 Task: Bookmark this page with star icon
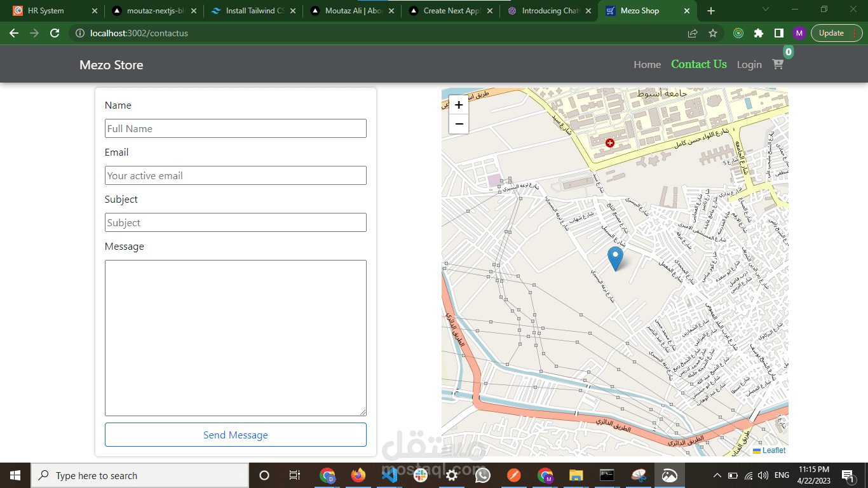pos(713,33)
